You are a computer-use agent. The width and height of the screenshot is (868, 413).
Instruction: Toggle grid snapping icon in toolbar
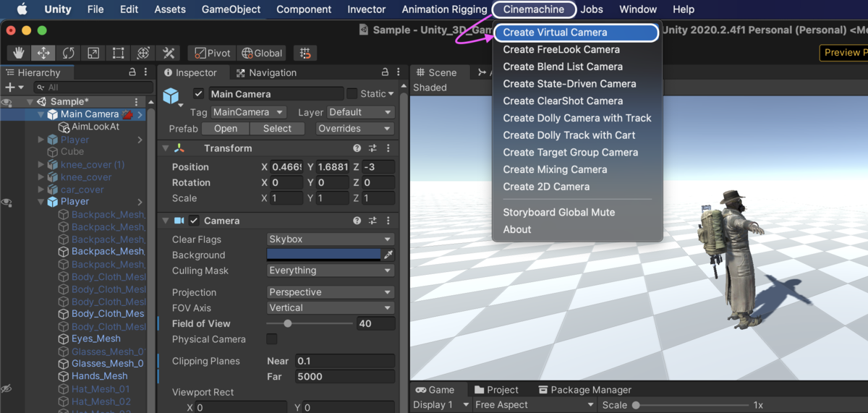305,53
